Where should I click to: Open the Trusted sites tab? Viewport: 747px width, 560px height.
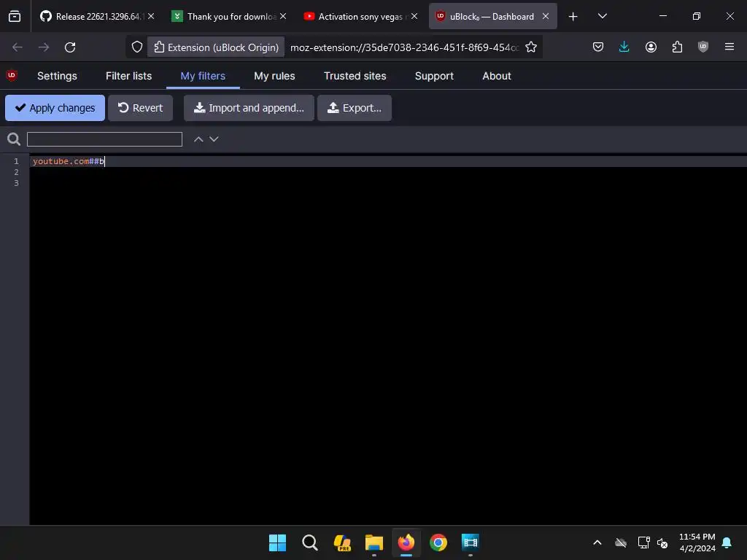[x=355, y=76]
